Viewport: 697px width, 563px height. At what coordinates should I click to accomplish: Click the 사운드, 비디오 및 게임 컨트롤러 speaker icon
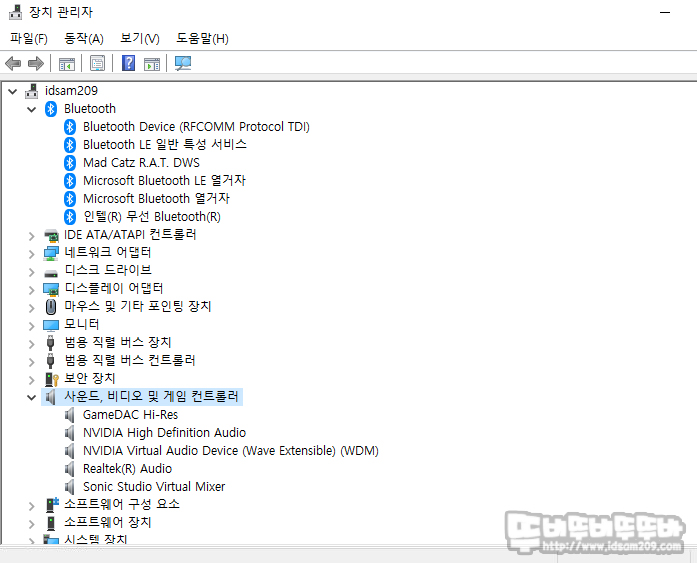(51, 397)
